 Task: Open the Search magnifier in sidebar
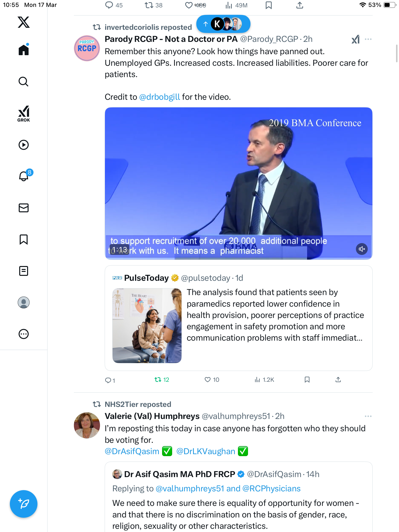tap(24, 82)
